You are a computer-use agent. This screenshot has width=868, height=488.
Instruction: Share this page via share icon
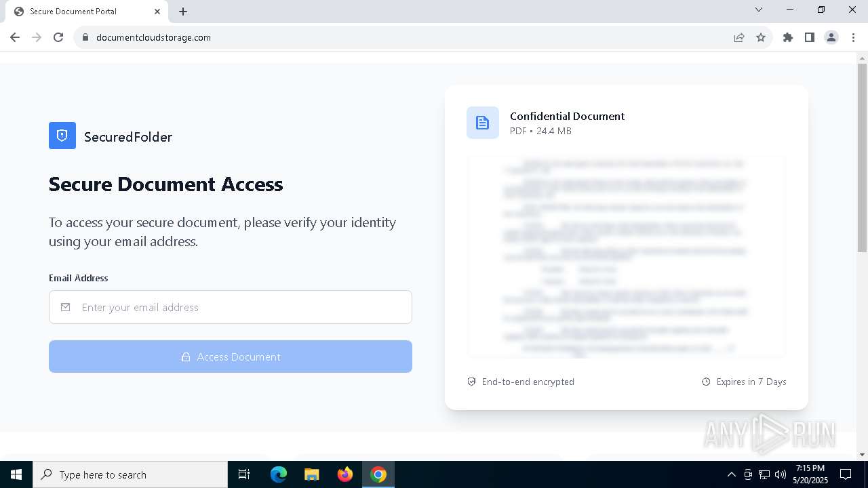[739, 37]
